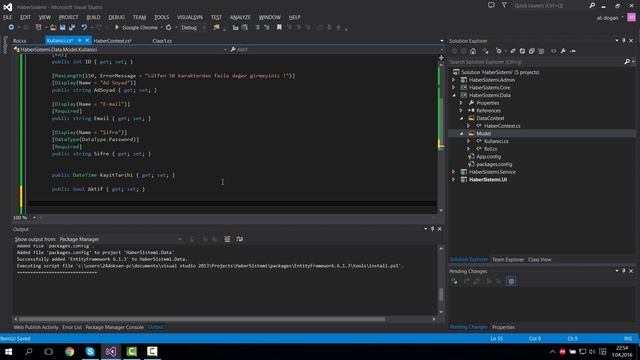Open the 100 % zoom dropdown
Viewport: 640px width, 360px height.
pos(24,218)
